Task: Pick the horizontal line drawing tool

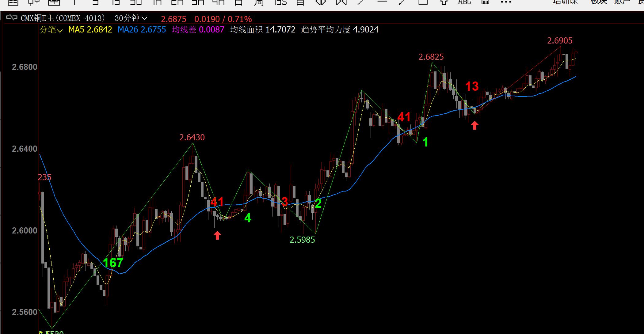Action: click(382, 2)
